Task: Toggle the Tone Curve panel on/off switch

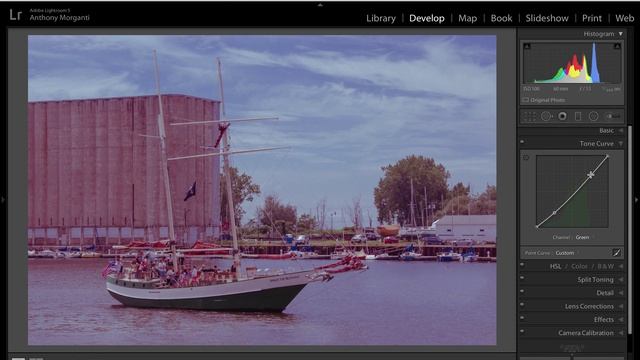Action: coord(522,142)
